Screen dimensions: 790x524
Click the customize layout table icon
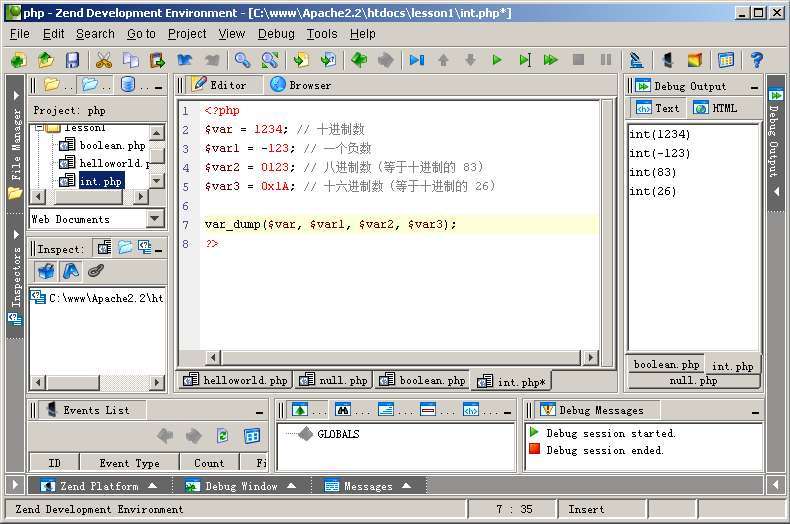coord(726,60)
